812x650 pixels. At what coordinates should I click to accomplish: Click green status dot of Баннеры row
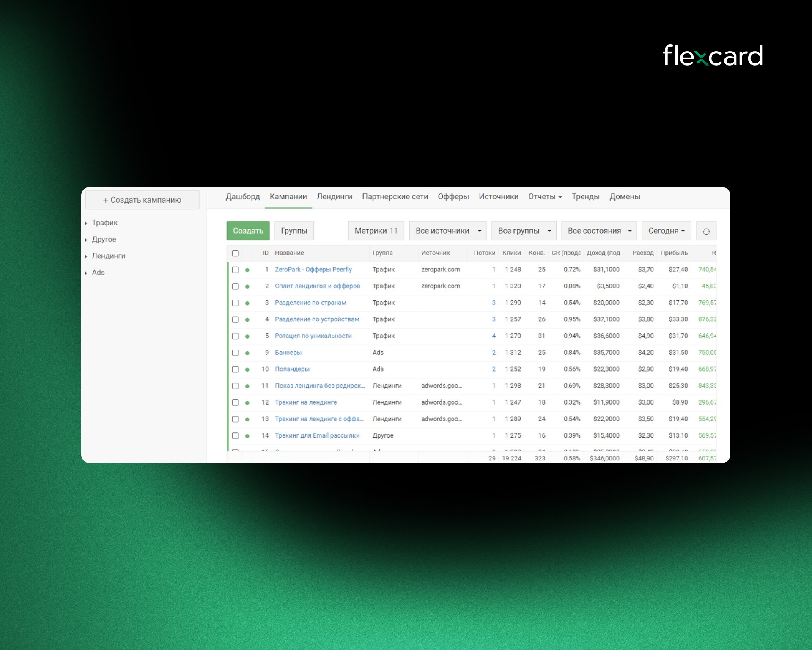(247, 353)
